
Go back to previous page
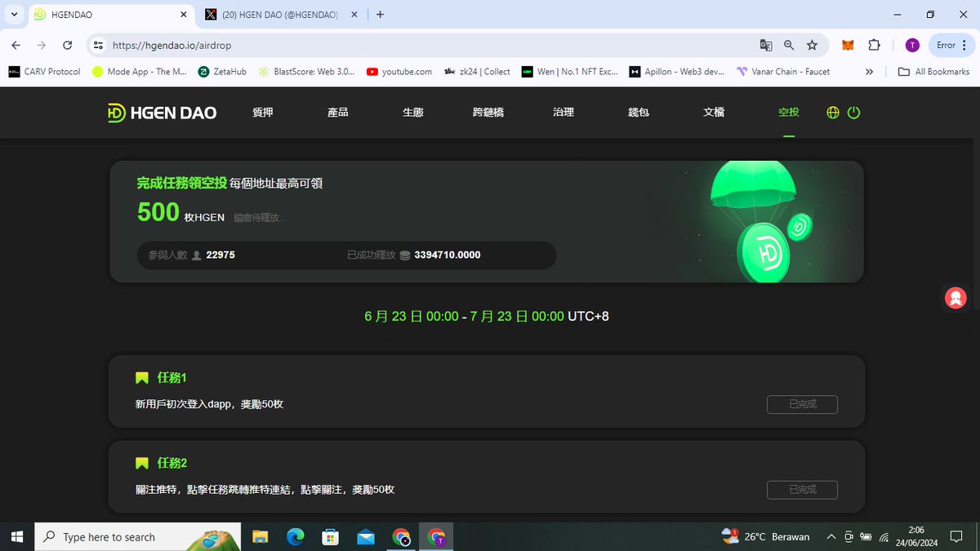point(16,46)
